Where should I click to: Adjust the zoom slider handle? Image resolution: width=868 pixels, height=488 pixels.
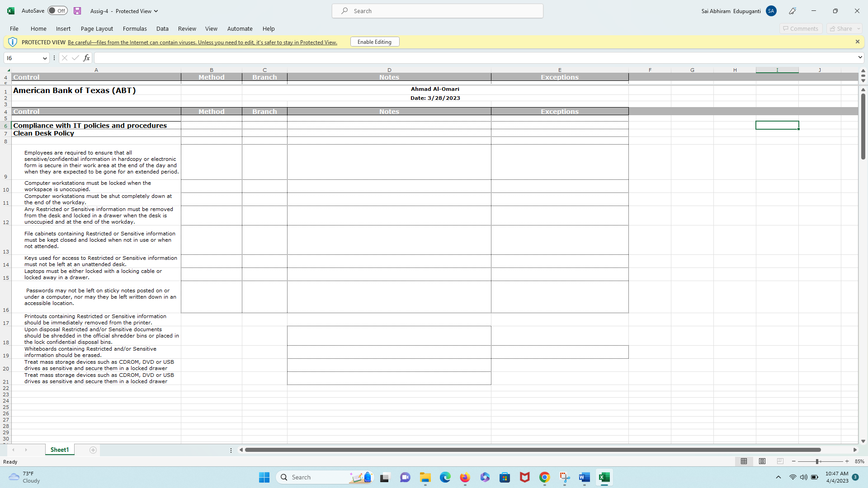coord(817,461)
